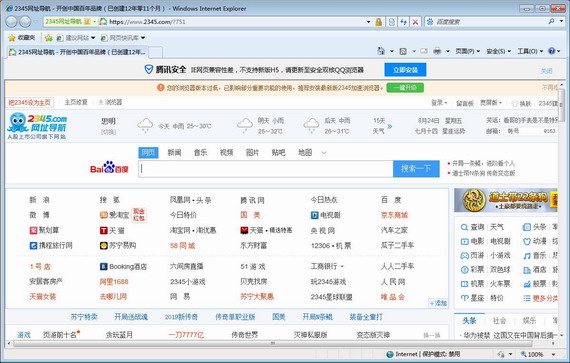Expand more search categories chevron after 地图

324,153
